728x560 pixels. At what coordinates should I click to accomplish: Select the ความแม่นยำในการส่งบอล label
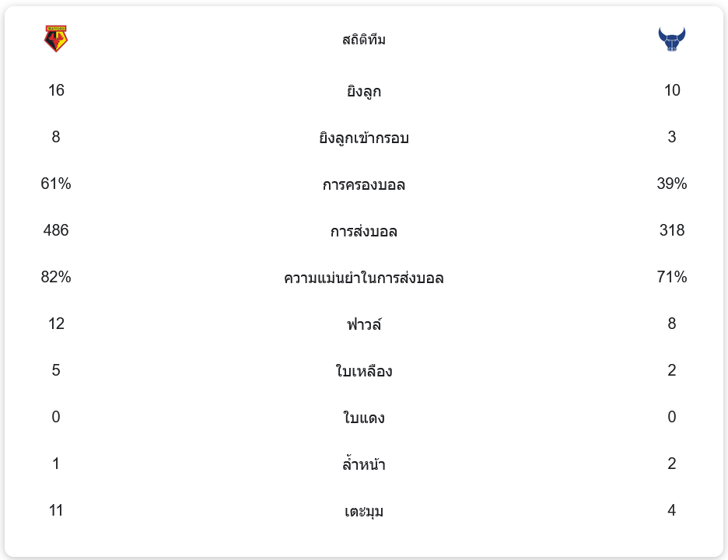click(x=364, y=278)
